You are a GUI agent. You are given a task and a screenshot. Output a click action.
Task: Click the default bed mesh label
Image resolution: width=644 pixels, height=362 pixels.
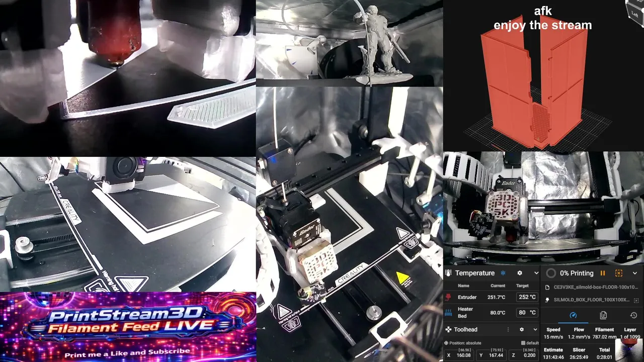point(530,343)
